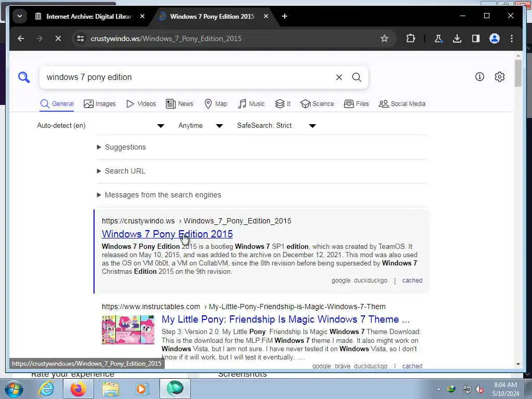Open the browser extensions puzzle icon
Image resolution: width=532 pixels, height=399 pixels.
410,38
